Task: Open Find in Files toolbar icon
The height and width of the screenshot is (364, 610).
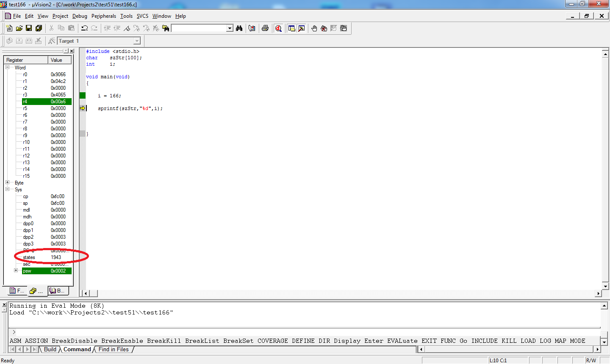Action: click(166, 28)
